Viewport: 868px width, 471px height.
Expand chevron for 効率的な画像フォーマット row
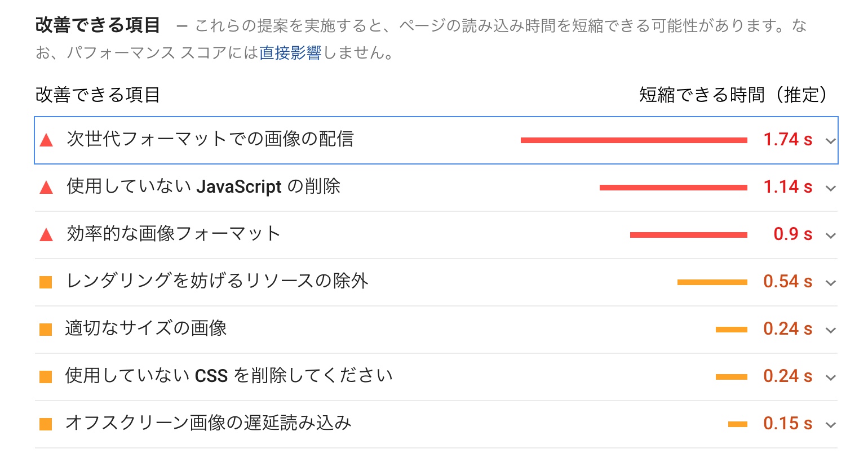click(830, 235)
